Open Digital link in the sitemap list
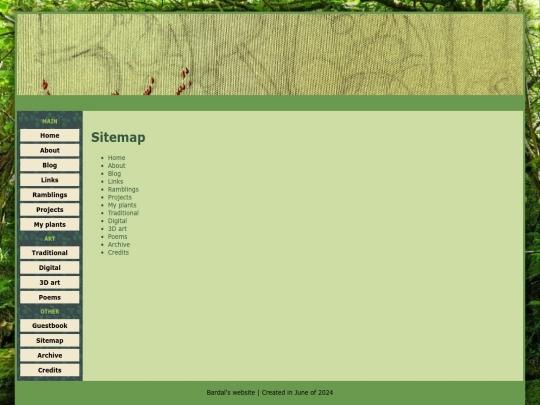This screenshot has height=405, width=540. 117,221
